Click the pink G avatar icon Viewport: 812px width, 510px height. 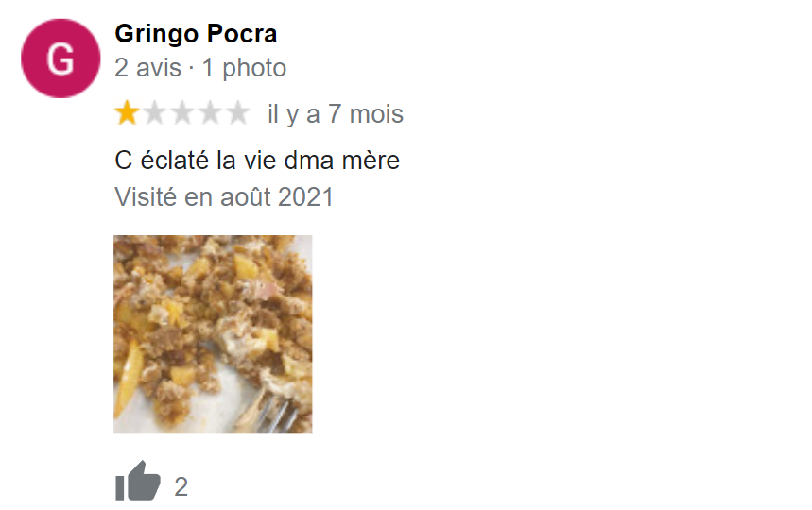click(x=60, y=59)
